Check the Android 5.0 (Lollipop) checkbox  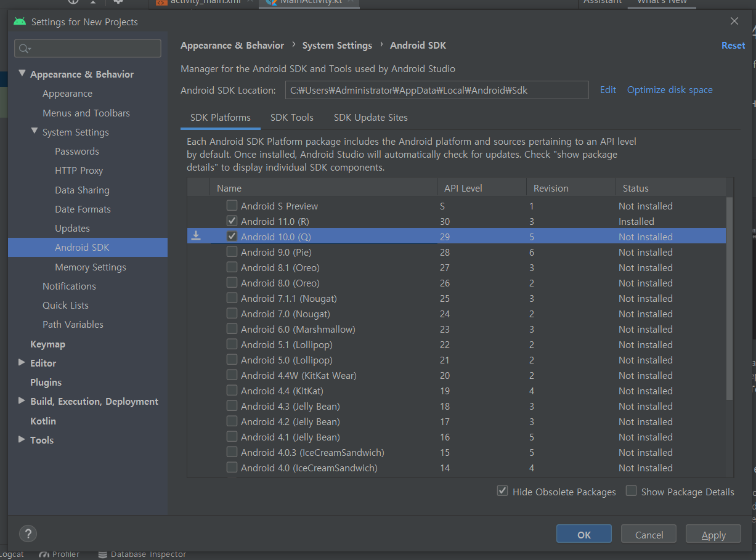point(232,359)
